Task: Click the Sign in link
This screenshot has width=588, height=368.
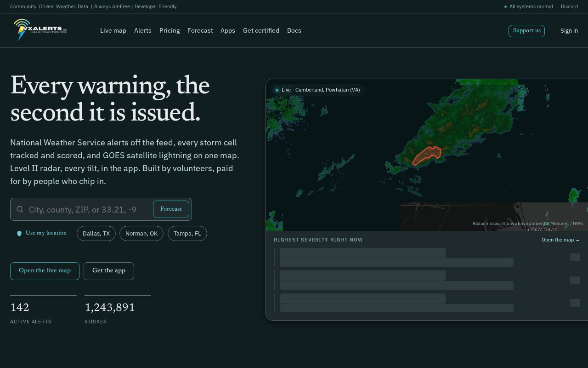Action: click(x=569, y=30)
